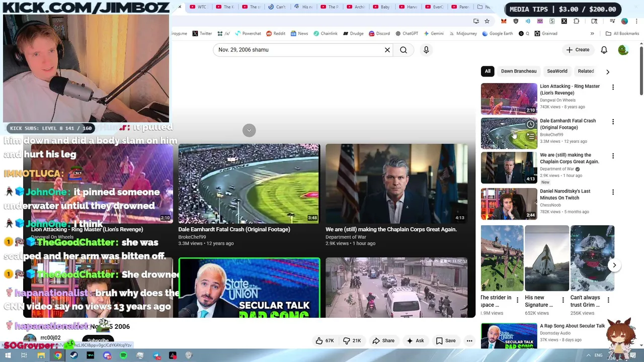Viewport: 644px width, 362px height.
Task: Open Steam from taskbar
Action: 74,355
